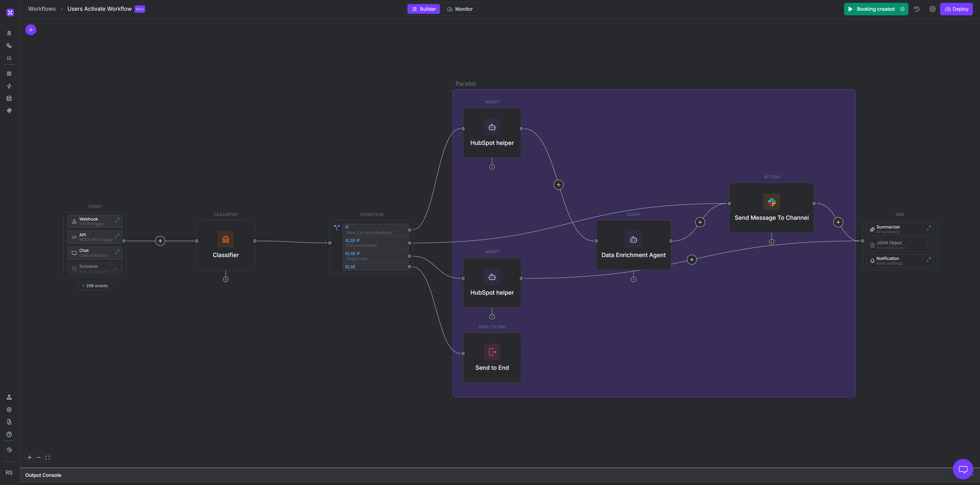Viewport: 980px width, 485px height.
Task: Click the Slack icon in Send Message node
Action: tap(771, 202)
